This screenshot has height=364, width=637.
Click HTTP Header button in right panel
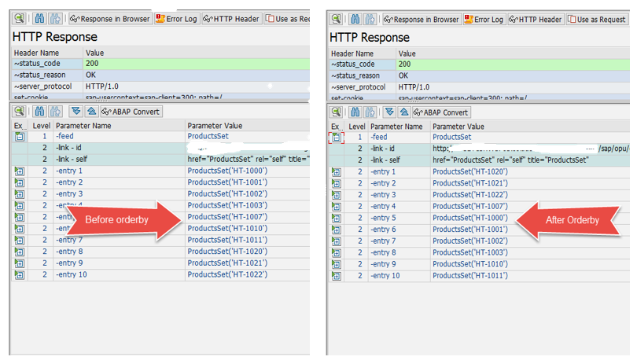[x=536, y=19]
